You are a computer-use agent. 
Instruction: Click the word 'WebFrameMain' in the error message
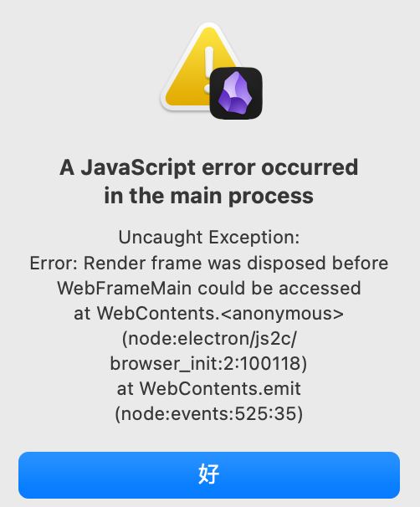pos(124,288)
